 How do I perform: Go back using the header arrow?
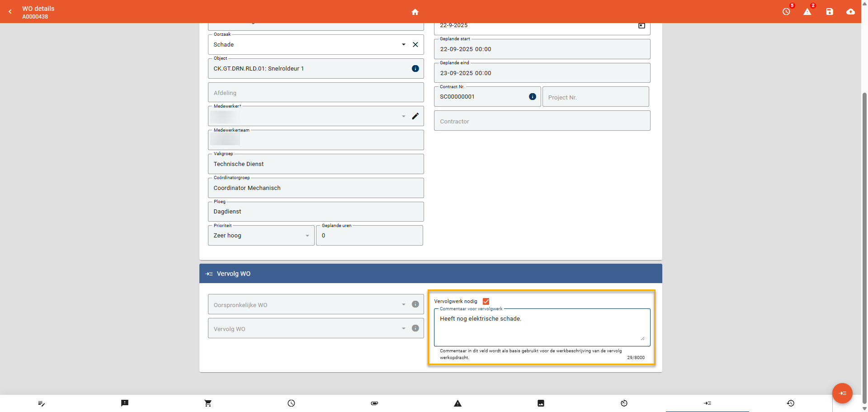click(10, 12)
